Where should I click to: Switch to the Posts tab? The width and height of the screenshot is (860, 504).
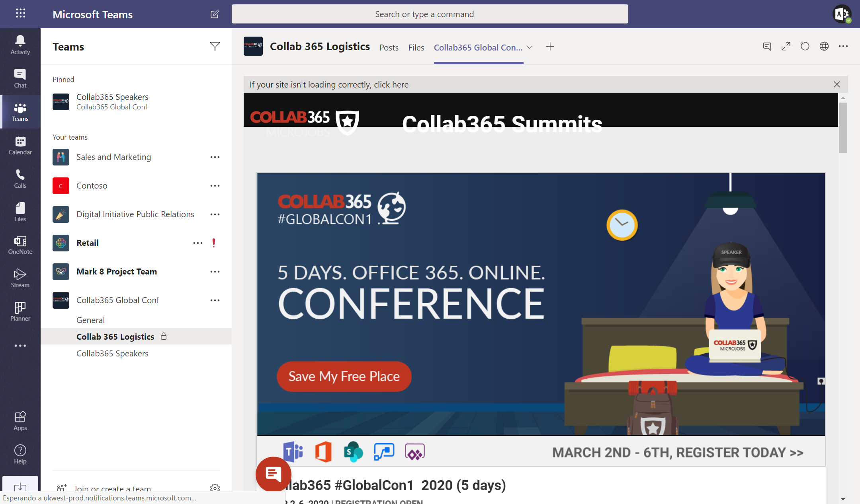[389, 47]
